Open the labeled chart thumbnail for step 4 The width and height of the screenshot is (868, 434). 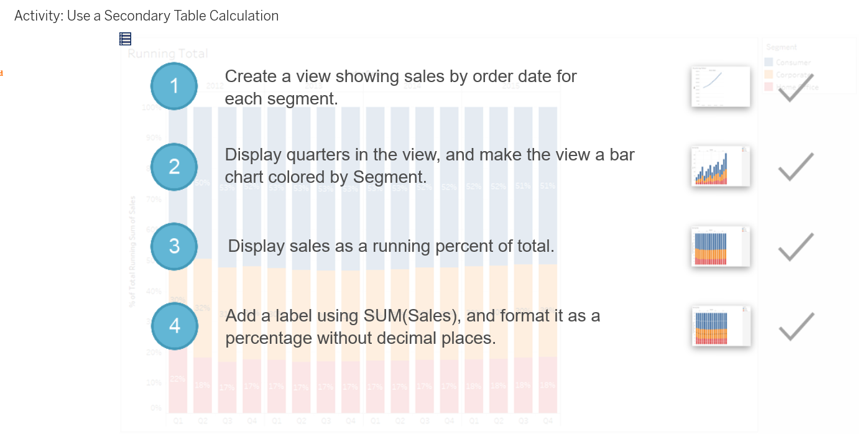coord(721,326)
